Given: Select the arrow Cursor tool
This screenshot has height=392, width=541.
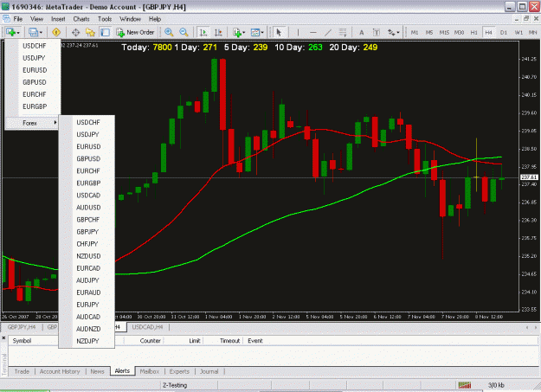Looking at the screenshot, I should point(279,32).
